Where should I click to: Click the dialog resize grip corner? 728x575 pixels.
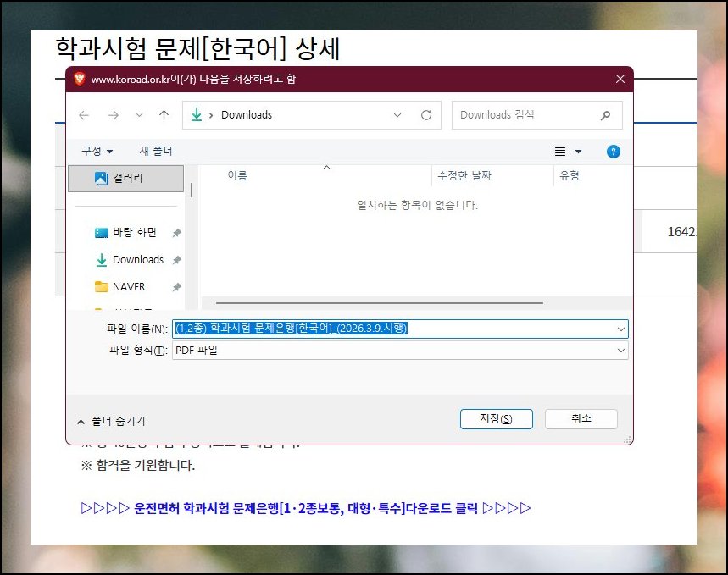pyautogui.click(x=627, y=439)
